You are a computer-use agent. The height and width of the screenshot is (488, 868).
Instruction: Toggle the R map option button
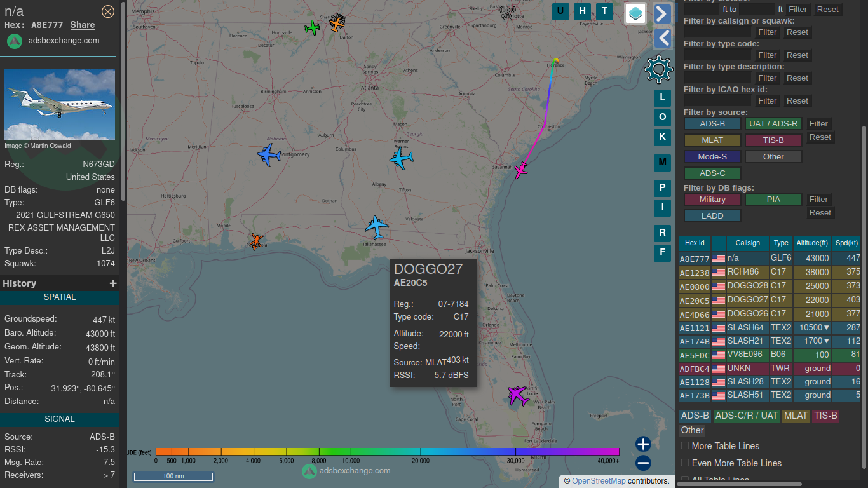[x=662, y=233]
